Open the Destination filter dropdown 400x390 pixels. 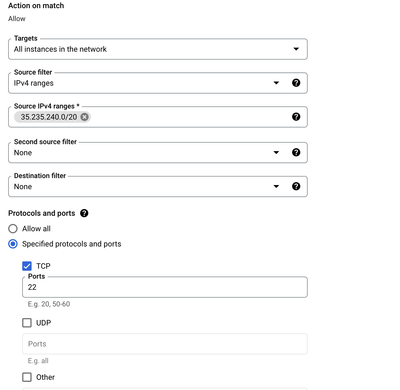click(x=276, y=186)
